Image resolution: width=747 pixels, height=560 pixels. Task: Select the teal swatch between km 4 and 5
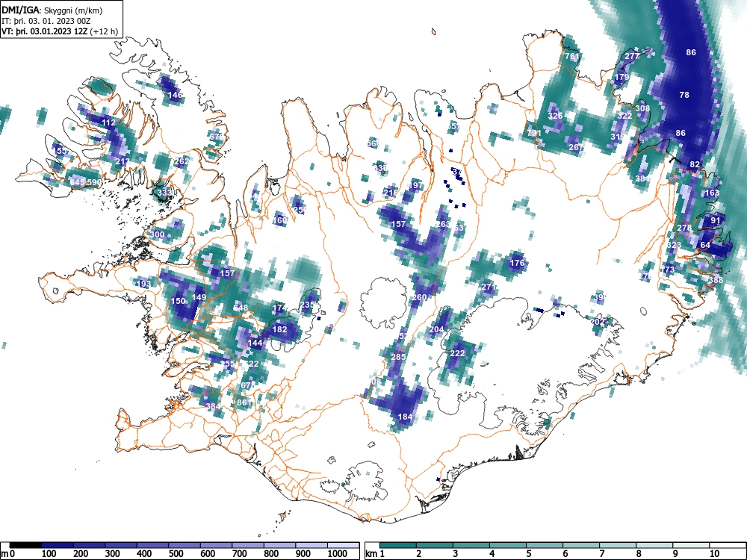click(x=508, y=545)
